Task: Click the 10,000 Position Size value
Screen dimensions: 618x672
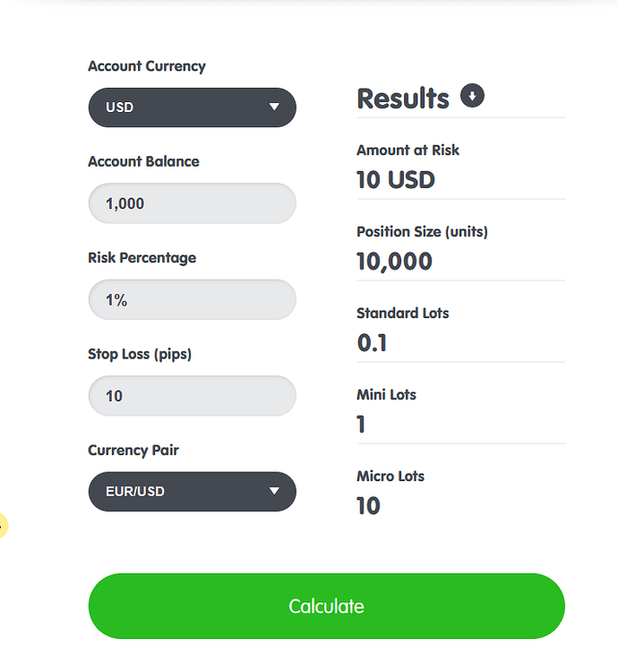Action: (x=394, y=262)
